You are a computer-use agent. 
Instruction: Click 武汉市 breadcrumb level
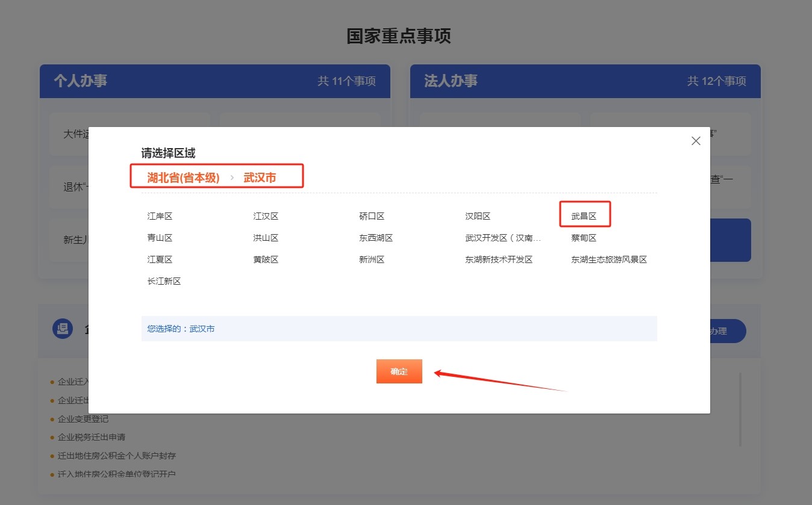coord(260,178)
